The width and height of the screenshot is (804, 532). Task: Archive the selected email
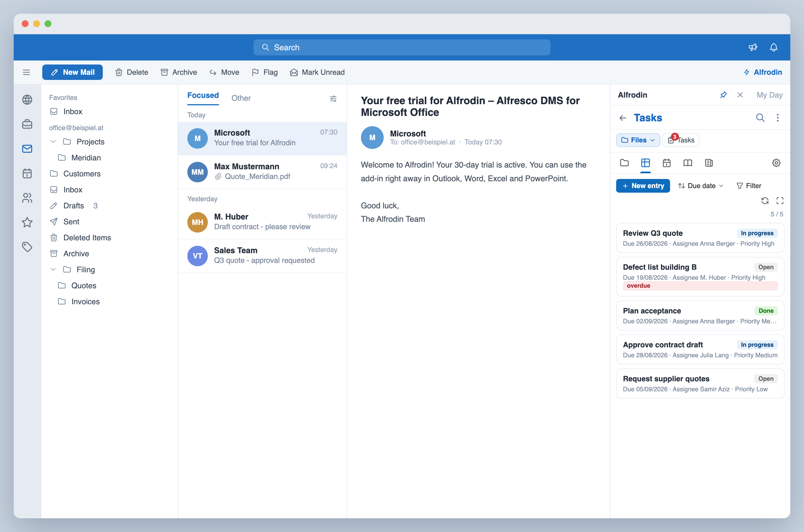(179, 72)
